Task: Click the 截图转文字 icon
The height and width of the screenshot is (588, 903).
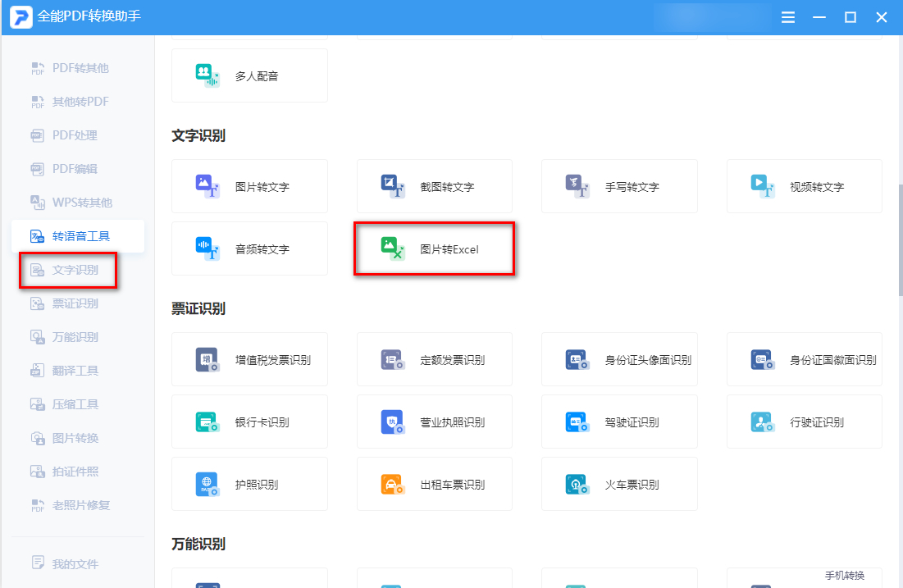Action: (x=392, y=186)
